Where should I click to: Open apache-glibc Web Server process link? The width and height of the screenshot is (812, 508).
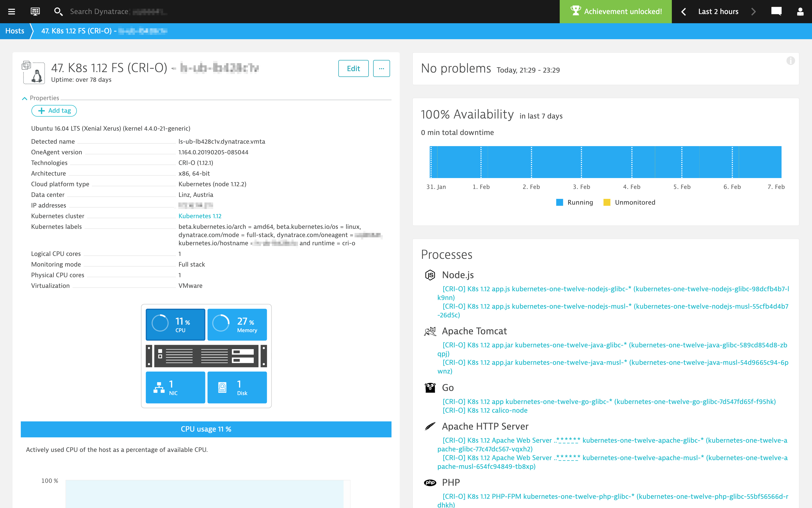point(612,445)
